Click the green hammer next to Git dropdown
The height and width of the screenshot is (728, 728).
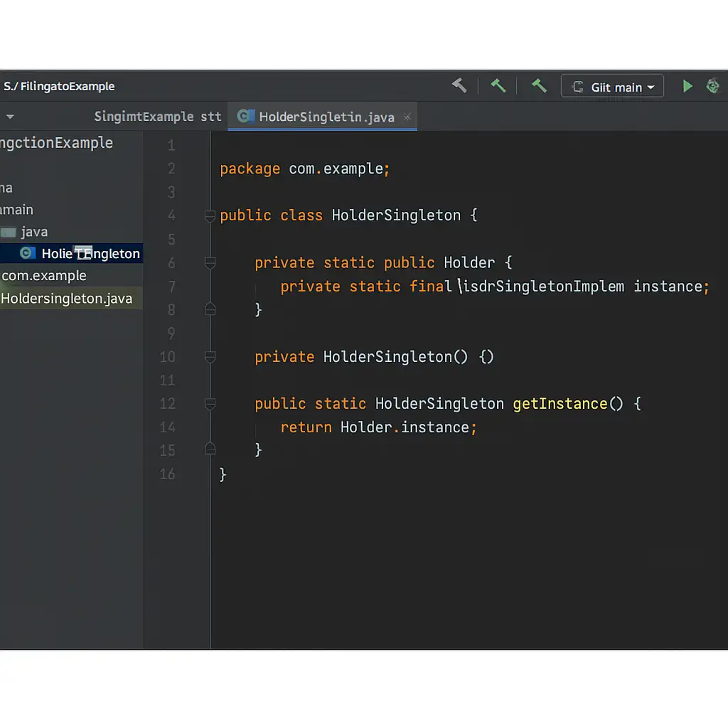pyautogui.click(x=539, y=86)
